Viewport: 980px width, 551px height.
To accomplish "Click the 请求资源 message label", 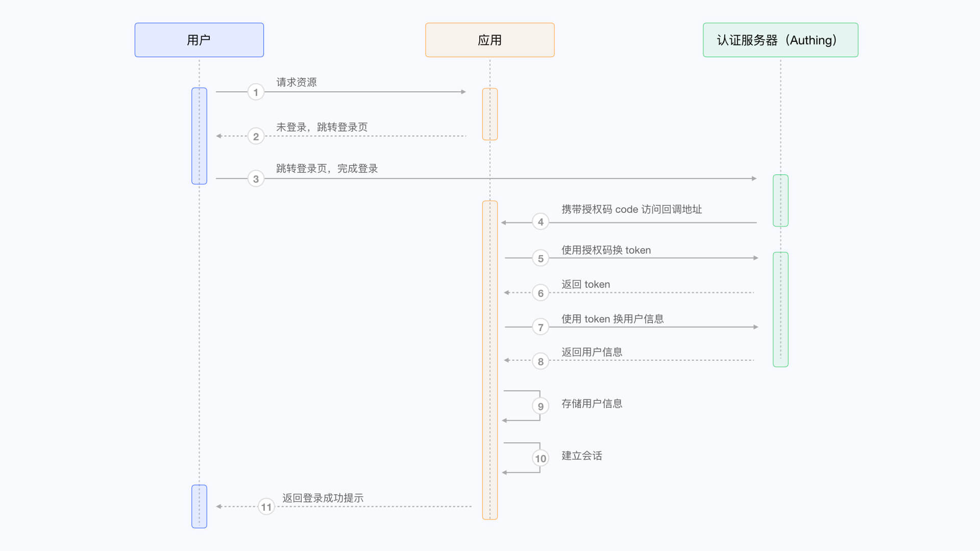I will [297, 82].
